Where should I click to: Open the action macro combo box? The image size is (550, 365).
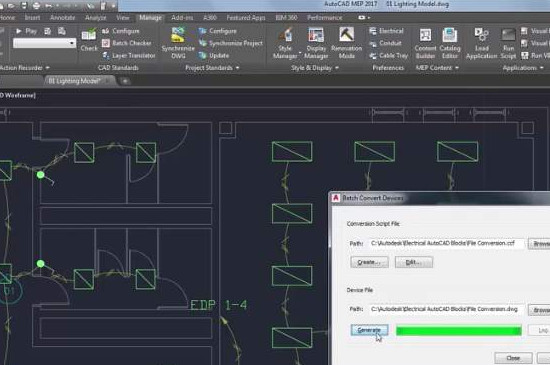(45, 43)
